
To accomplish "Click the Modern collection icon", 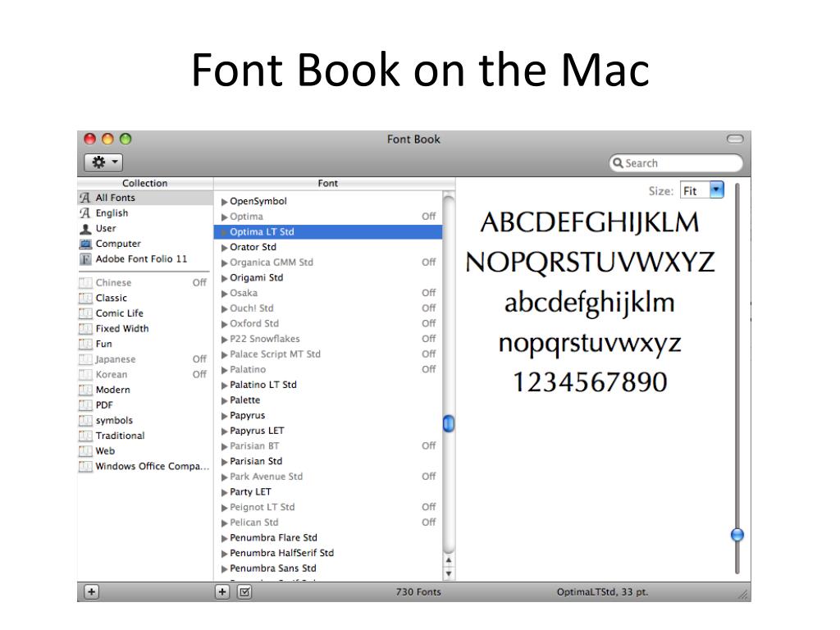I will tap(85, 390).
